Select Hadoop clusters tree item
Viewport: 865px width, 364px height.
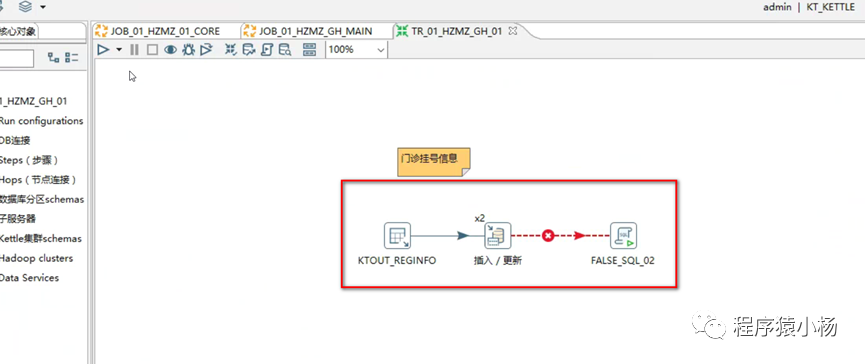[36, 258]
